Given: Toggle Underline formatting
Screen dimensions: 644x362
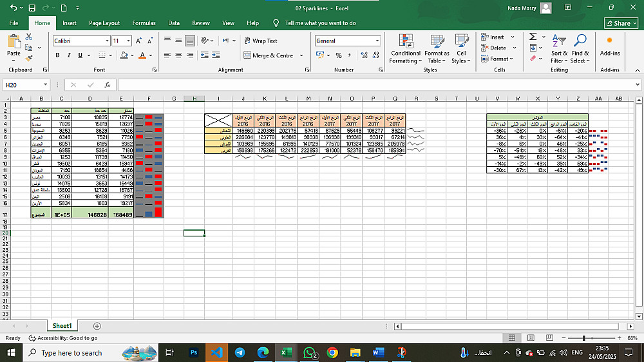Looking at the screenshot, I should tap(80, 55).
